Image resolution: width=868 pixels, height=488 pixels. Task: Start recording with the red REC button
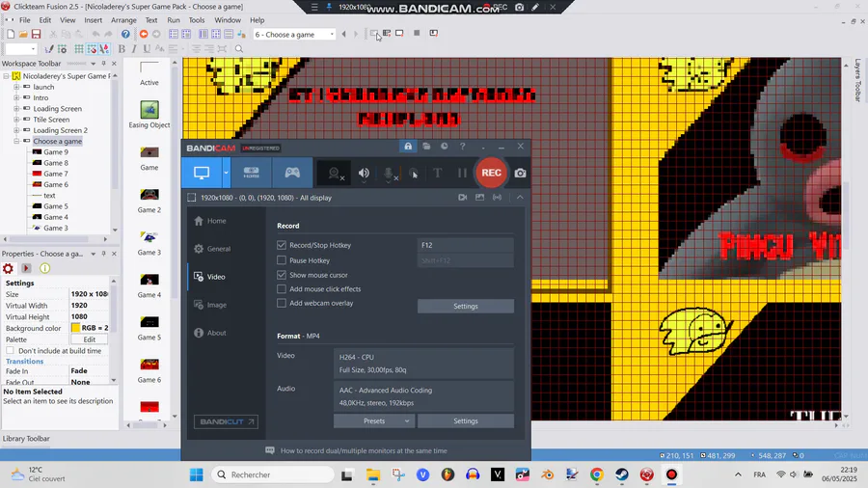491,173
